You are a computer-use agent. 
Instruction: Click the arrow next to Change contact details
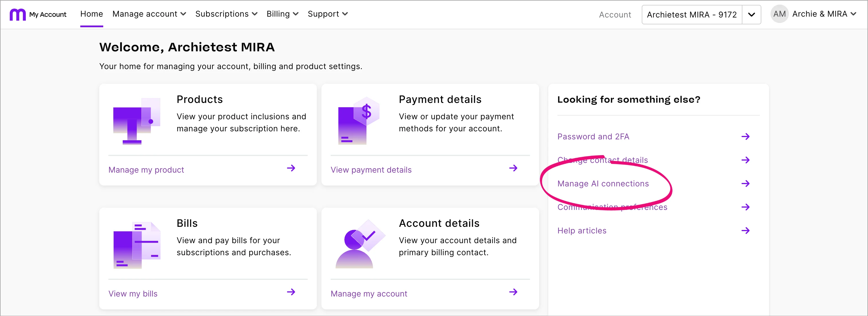745,160
